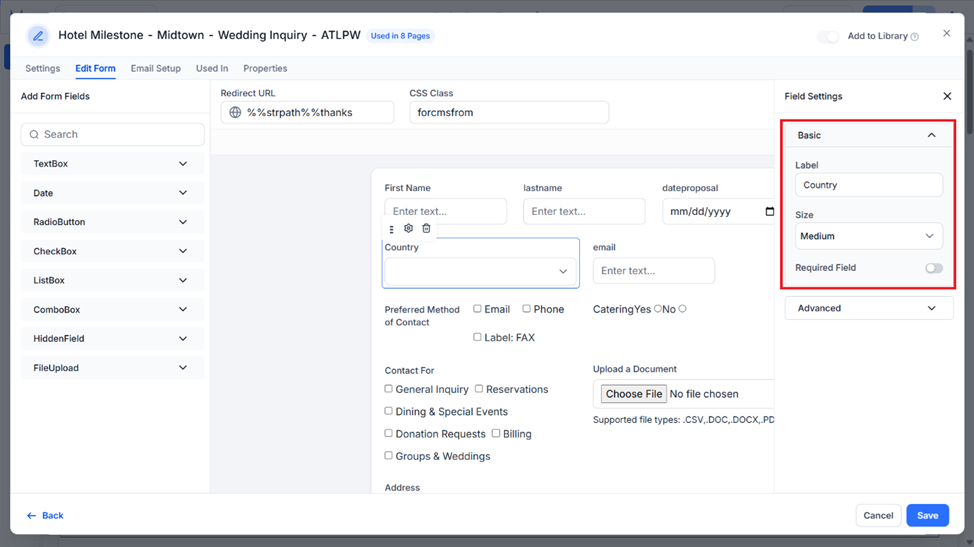Delete Country field with trash icon
Viewport: 974px width, 547px height.
[426, 228]
